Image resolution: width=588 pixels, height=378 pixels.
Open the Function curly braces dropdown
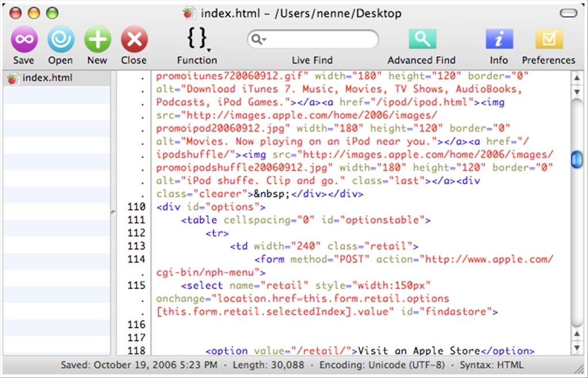(x=198, y=38)
